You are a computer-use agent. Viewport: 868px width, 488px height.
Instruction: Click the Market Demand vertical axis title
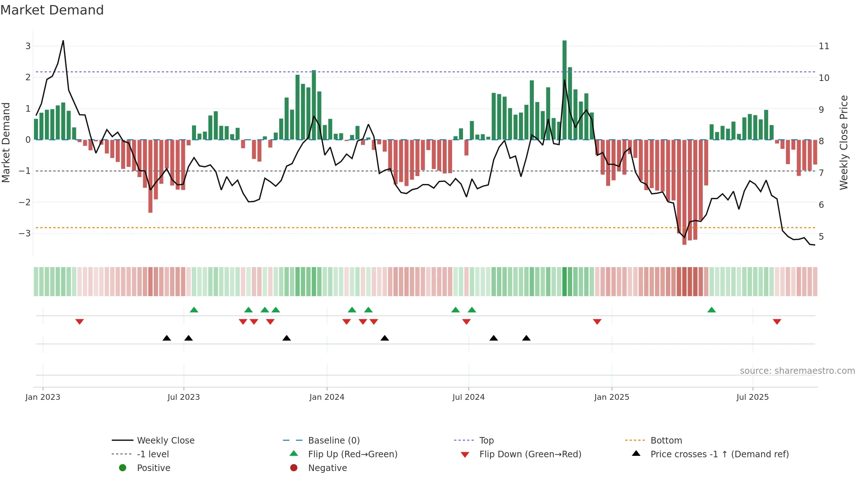(6, 142)
